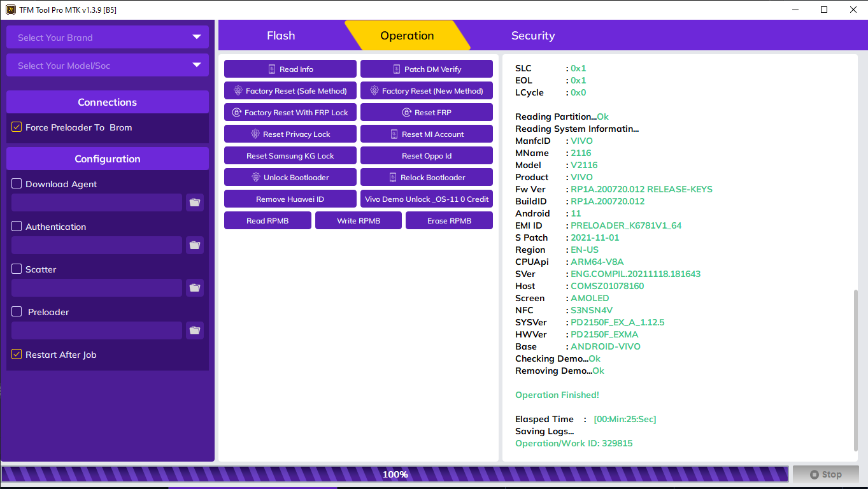This screenshot has width=868, height=489.
Task: Click gear icon on Factory Reset (New Method)
Action: coord(374,91)
